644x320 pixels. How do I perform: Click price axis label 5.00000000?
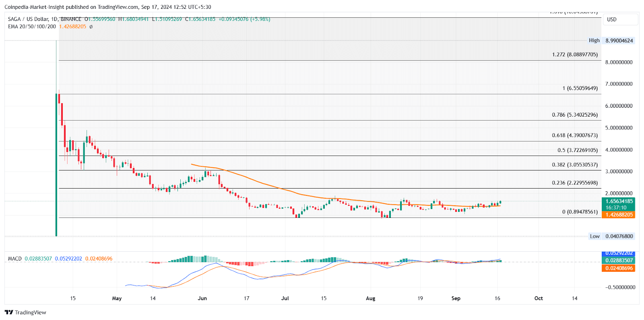pyautogui.click(x=619, y=128)
